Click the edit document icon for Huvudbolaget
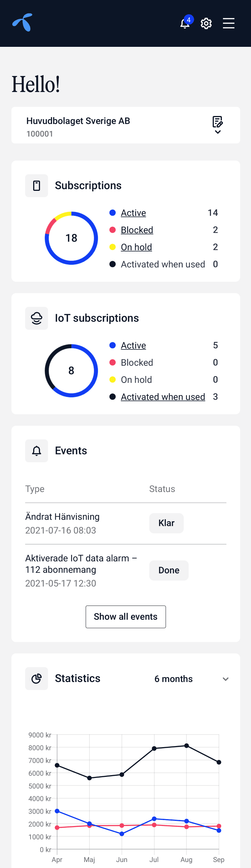 click(x=218, y=122)
